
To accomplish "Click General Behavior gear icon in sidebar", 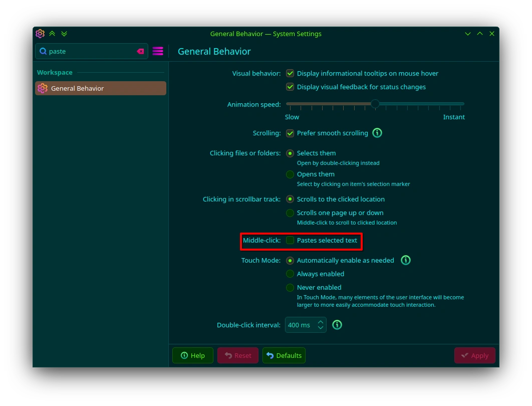I will [x=43, y=88].
